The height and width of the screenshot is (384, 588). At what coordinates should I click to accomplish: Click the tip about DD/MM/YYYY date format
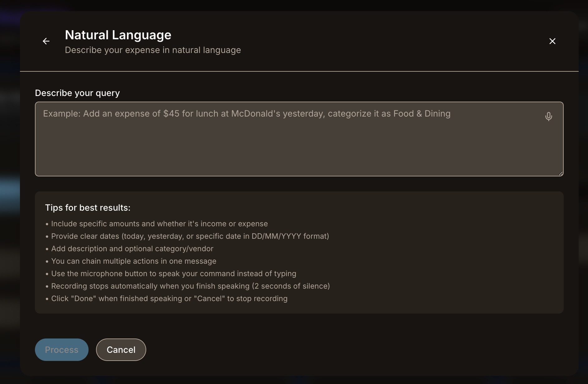coord(190,236)
